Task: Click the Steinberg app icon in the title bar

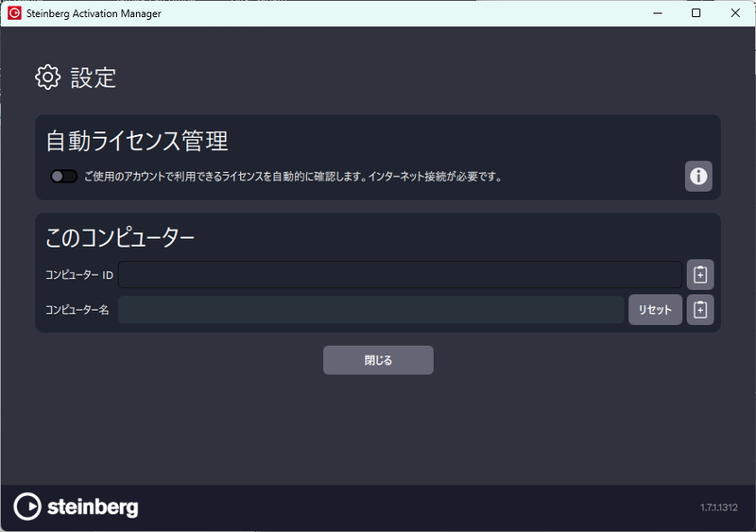Action: pyautogui.click(x=14, y=13)
